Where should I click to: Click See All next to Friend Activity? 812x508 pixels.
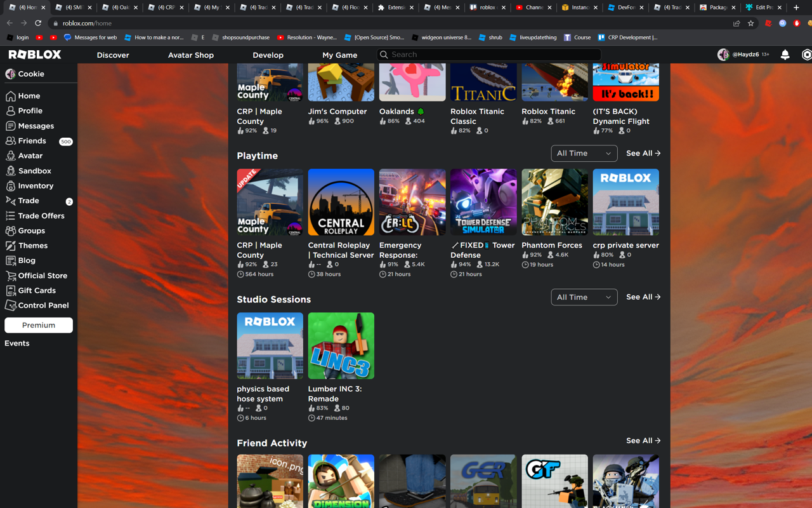643,440
